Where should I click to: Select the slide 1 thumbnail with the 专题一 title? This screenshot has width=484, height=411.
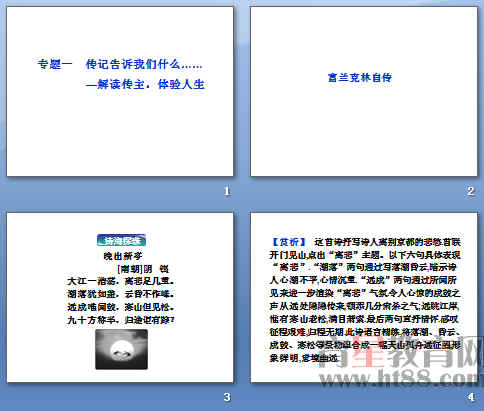click(x=120, y=91)
